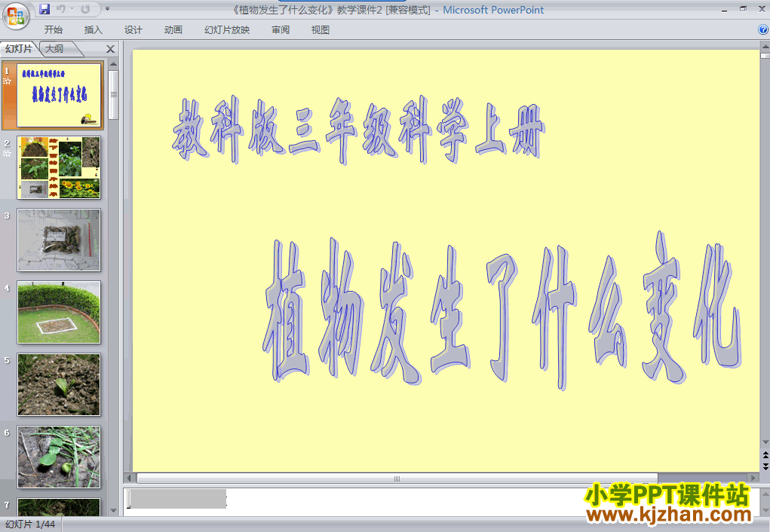Image resolution: width=770 pixels, height=532 pixels.
Task: Select slide 6 seedling thumbnail
Action: click(58, 457)
